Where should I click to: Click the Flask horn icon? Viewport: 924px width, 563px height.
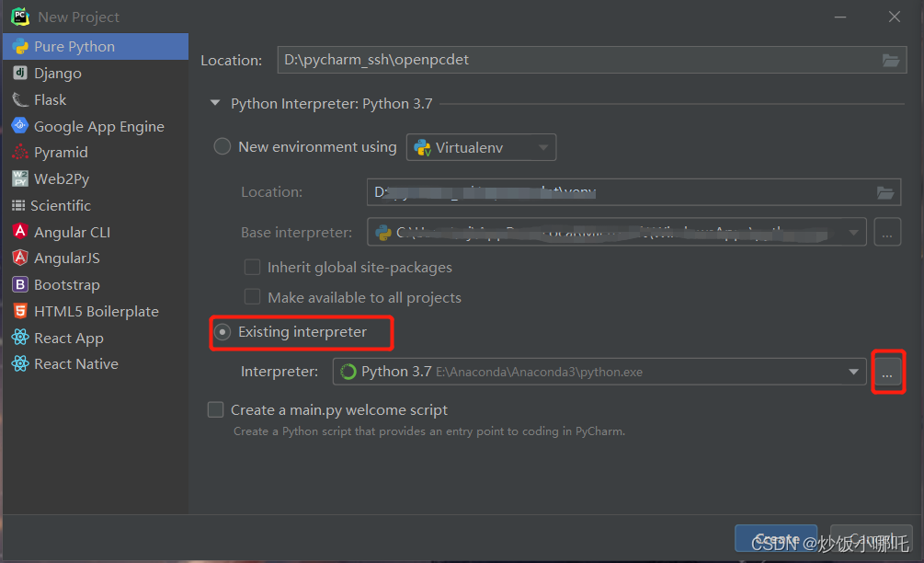pyautogui.click(x=20, y=99)
